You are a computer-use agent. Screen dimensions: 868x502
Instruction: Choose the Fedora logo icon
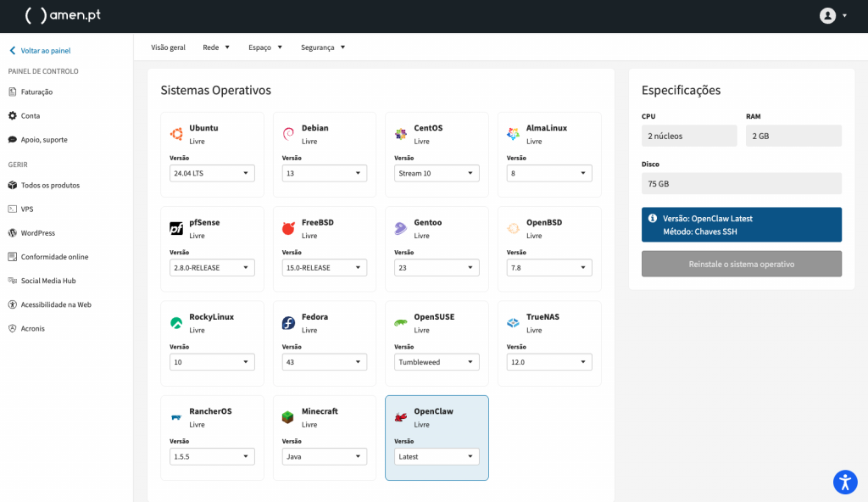pos(288,323)
